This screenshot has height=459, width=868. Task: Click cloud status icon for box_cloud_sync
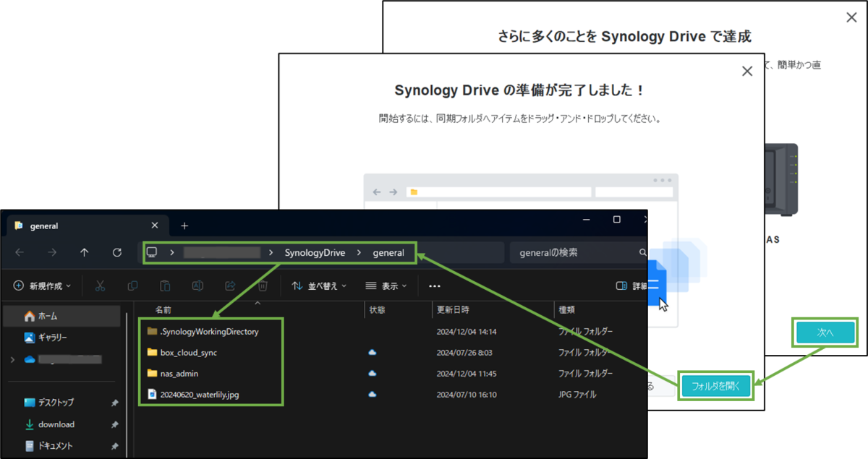click(x=373, y=352)
